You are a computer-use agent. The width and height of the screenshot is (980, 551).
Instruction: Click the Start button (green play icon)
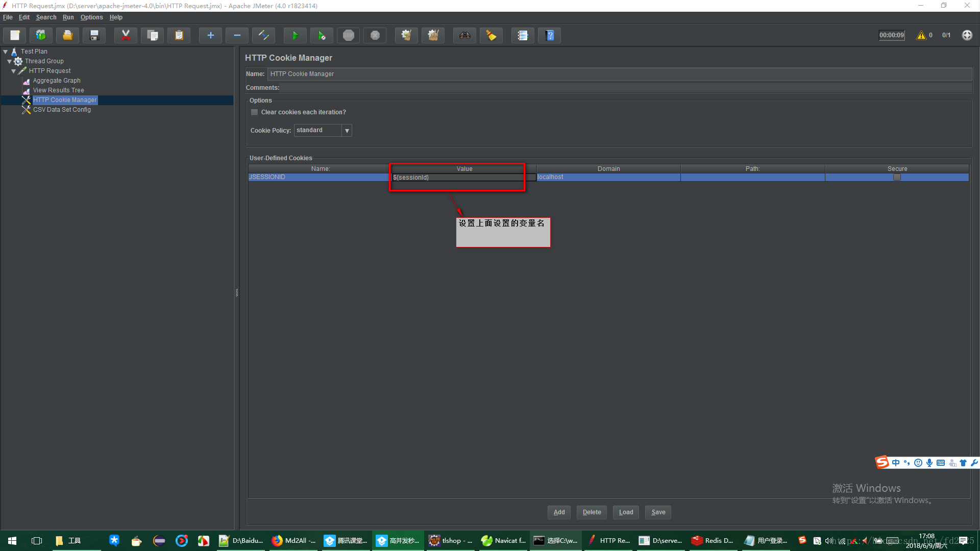point(295,35)
